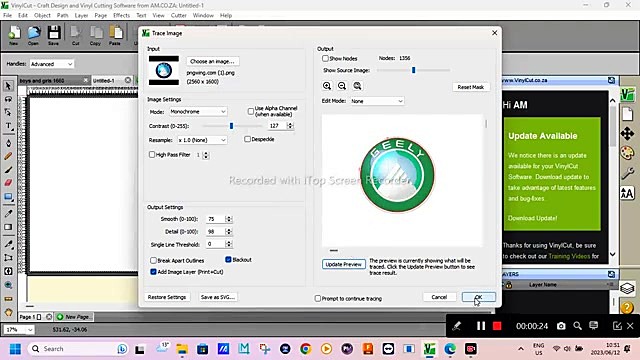Open Chrome from the taskbar
The width and height of the screenshot is (640, 360).
pyautogui.click(x=306, y=349)
